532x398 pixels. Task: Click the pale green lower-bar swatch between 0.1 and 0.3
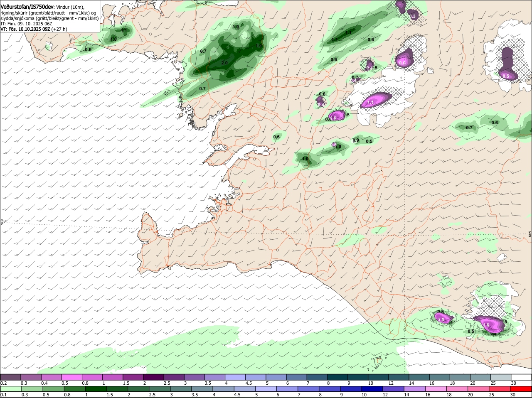pos(11,389)
